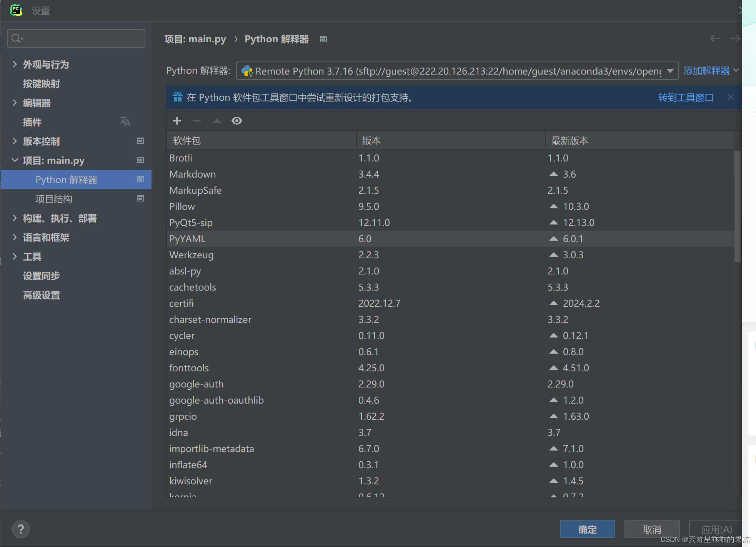Click the forward navigation arrow

tap(735, 38)
